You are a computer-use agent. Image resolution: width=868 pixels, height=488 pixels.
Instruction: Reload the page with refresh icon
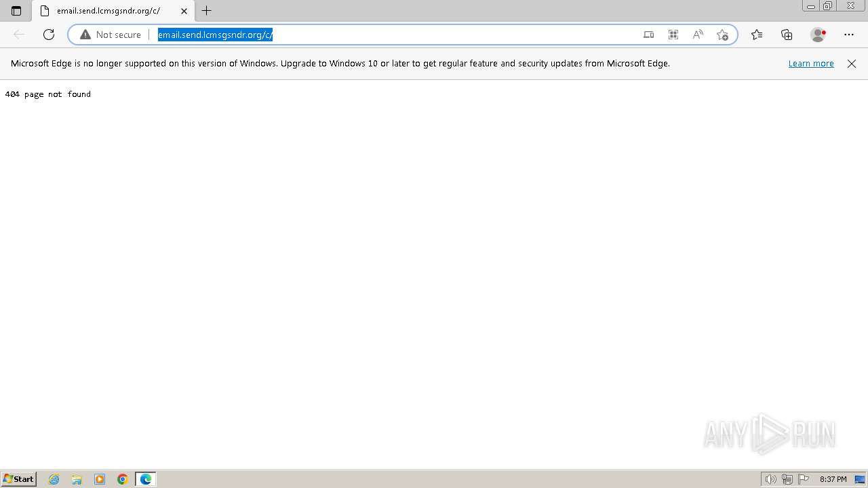pos(49,35)
